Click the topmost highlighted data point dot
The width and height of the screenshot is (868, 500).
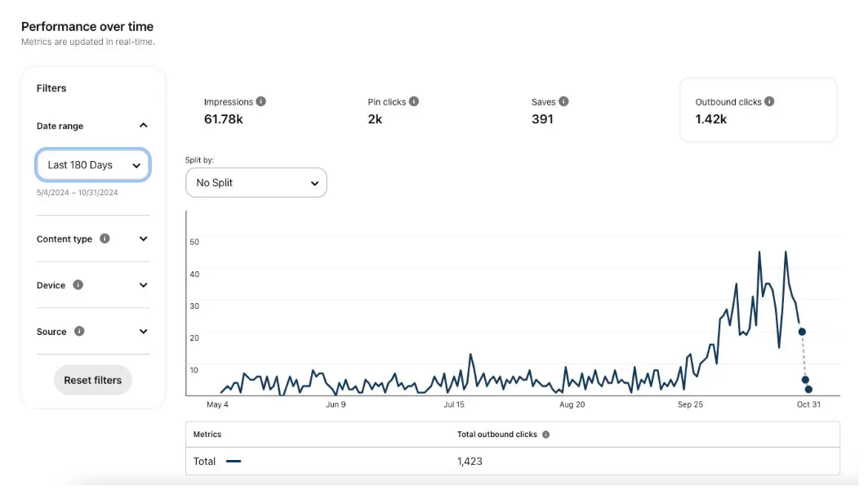pos(802,332)
